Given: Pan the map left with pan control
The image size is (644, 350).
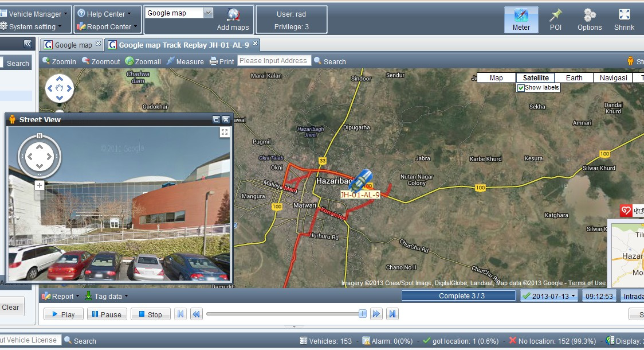Looking at the screenshot, I should pyautogui.click(x=50, y=88).
